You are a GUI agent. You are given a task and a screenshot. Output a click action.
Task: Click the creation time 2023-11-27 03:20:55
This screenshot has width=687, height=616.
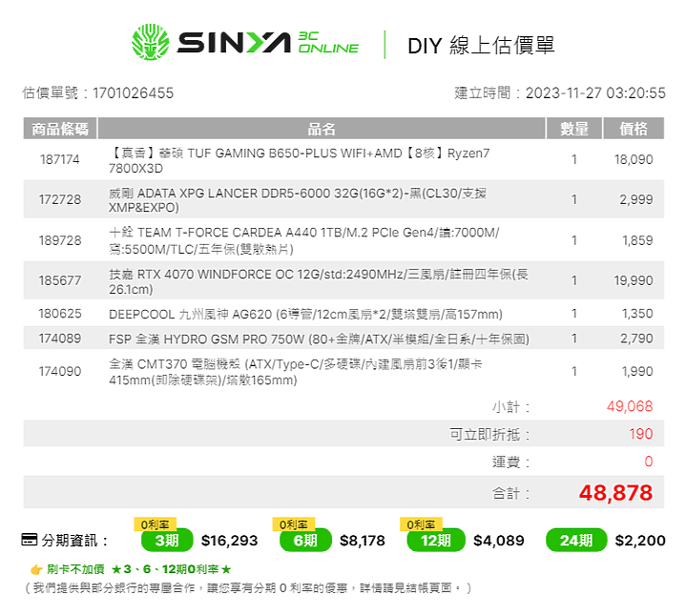pyautogui.click(x=595, y=92)
